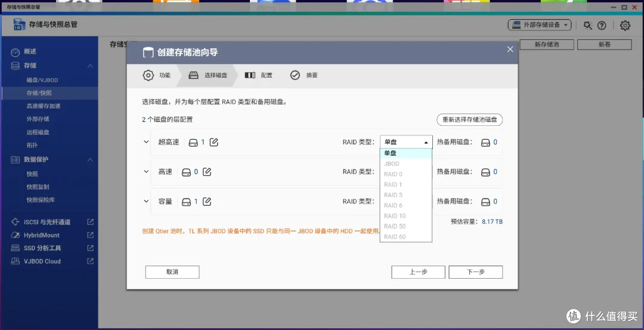The image size is (644, 330).
Task: Select RAID 5 in the list
Action: tap(406, 195)
